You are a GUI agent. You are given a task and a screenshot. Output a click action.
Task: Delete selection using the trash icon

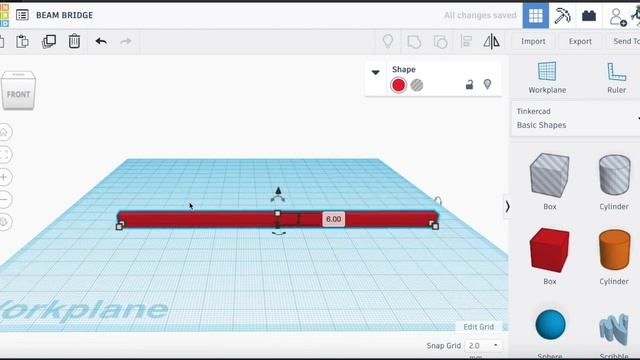[x=74, y=41]
